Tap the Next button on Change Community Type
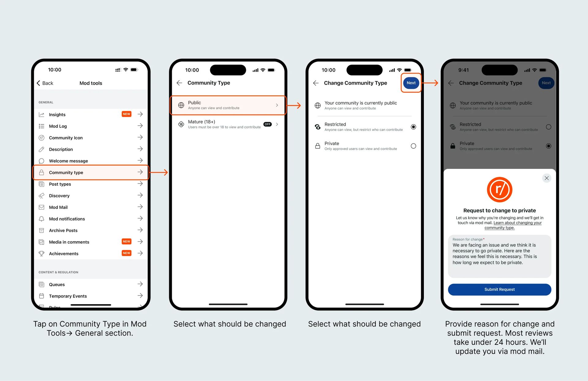Viewport: 588px width, 381px height. [411, 83]
